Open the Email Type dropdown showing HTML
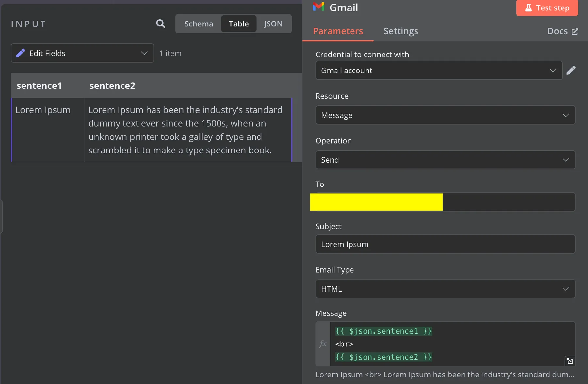 pos(445,289)
